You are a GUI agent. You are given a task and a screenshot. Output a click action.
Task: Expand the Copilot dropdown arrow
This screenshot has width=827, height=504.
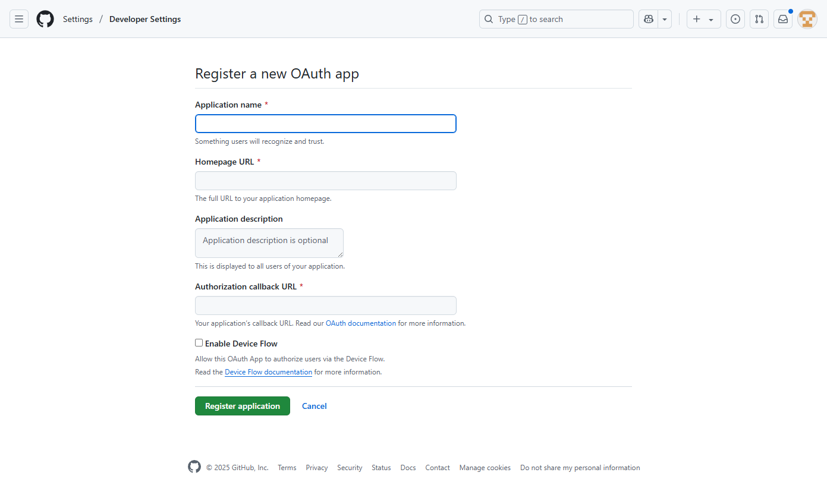pos(665,19)
